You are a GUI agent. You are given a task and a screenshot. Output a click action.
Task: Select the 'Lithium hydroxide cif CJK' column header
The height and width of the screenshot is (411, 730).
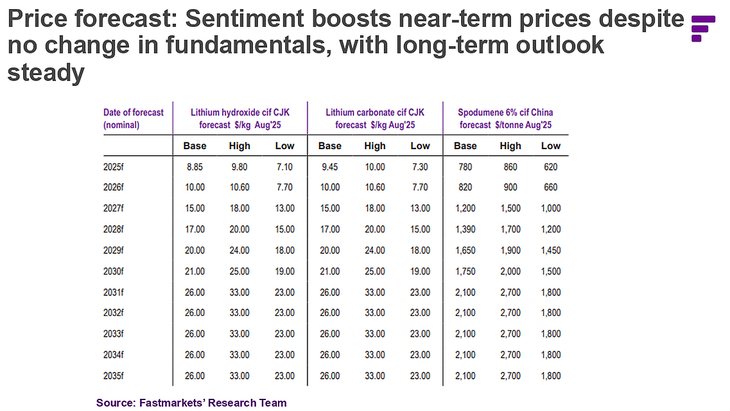coord(237,118)
